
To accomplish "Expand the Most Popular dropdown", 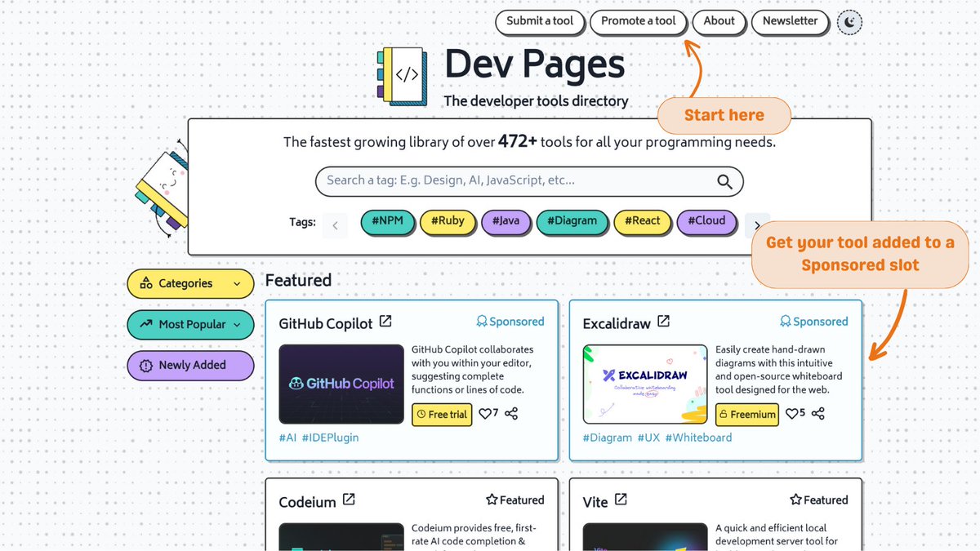I will click(x=190, y=325).
